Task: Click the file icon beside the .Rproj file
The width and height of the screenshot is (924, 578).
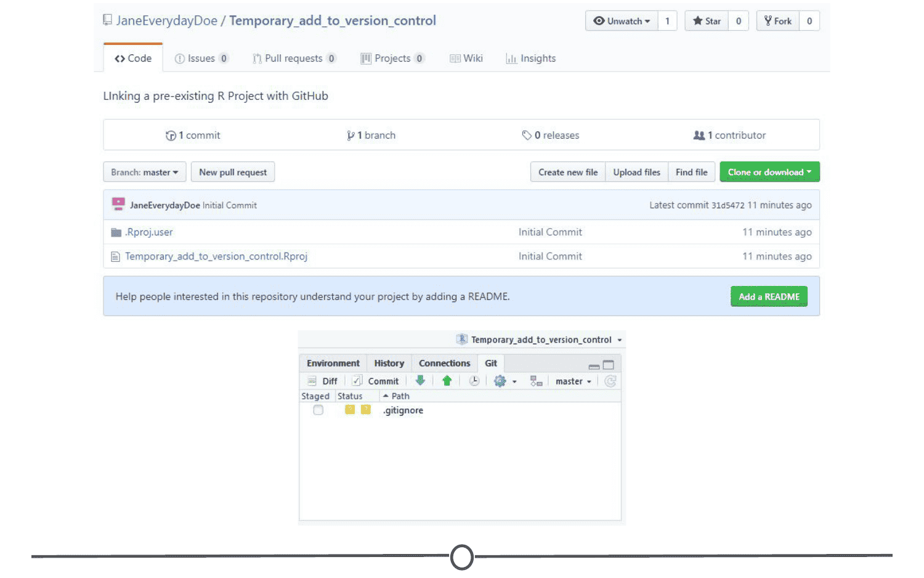Action: pyautogui.click(x=115, y=256)
